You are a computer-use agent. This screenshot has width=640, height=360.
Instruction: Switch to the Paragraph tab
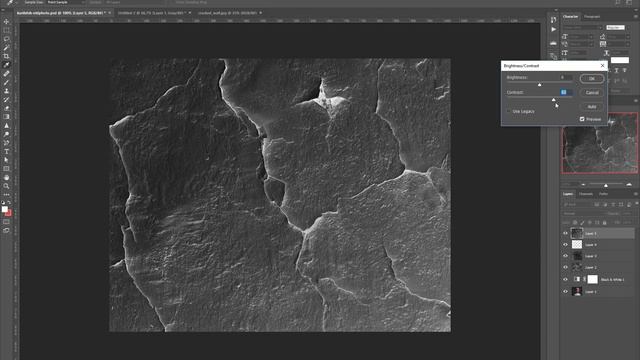592,17
